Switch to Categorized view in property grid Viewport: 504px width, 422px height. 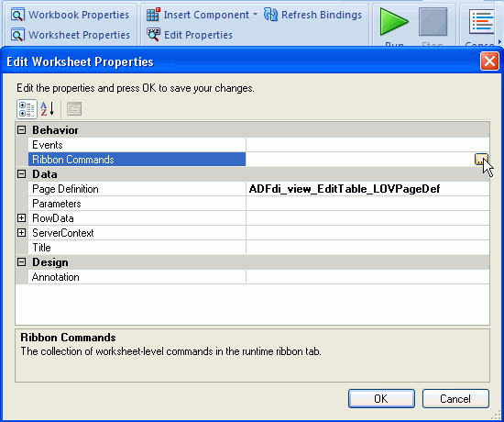coord(27,109)
